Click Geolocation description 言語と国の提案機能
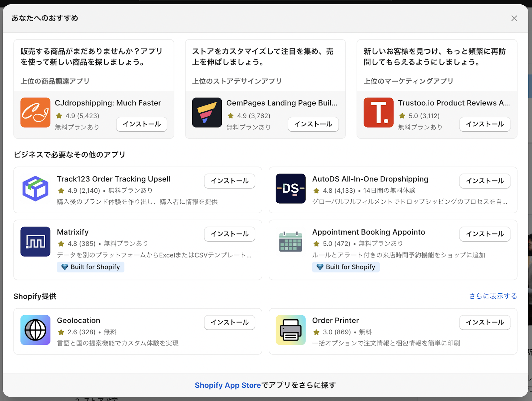Screen dimensions: 532x401 pyautogui.click(x=118, y=343)
